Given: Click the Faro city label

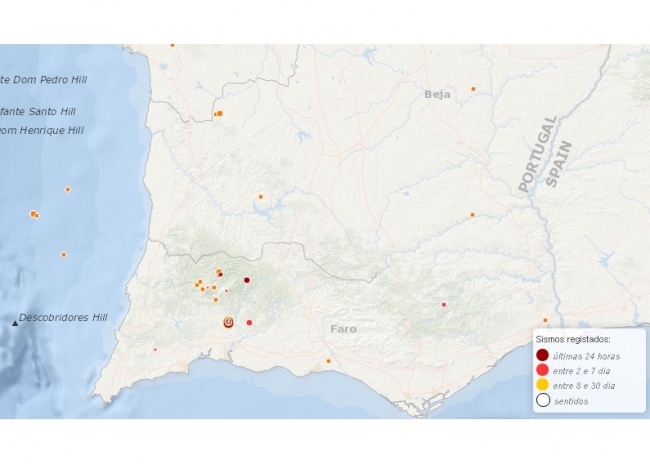Looking at the screenshot, I should point(343,328).
